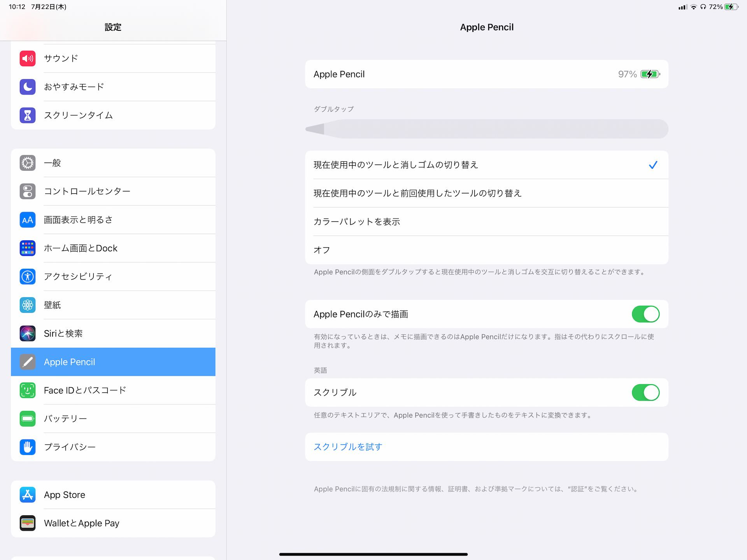Tap the Apple Pencil illustration under ダブルタップ
747x560 pixels.
coord(487,129)
